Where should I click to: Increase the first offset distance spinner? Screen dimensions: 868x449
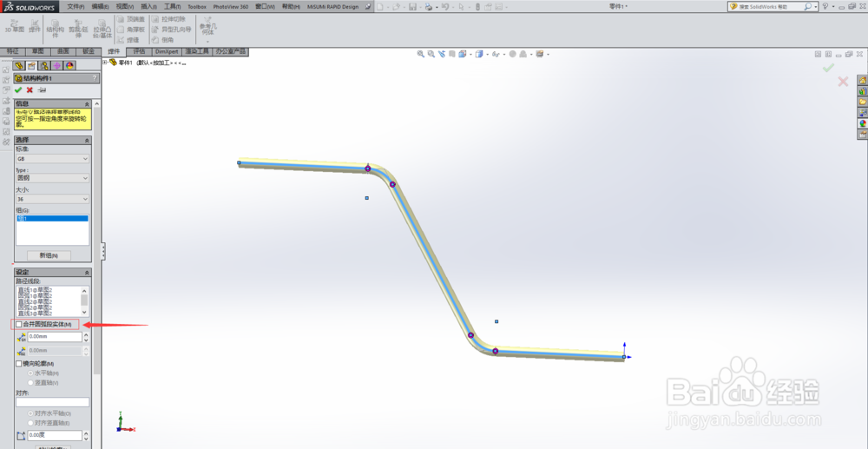(86, 334)
